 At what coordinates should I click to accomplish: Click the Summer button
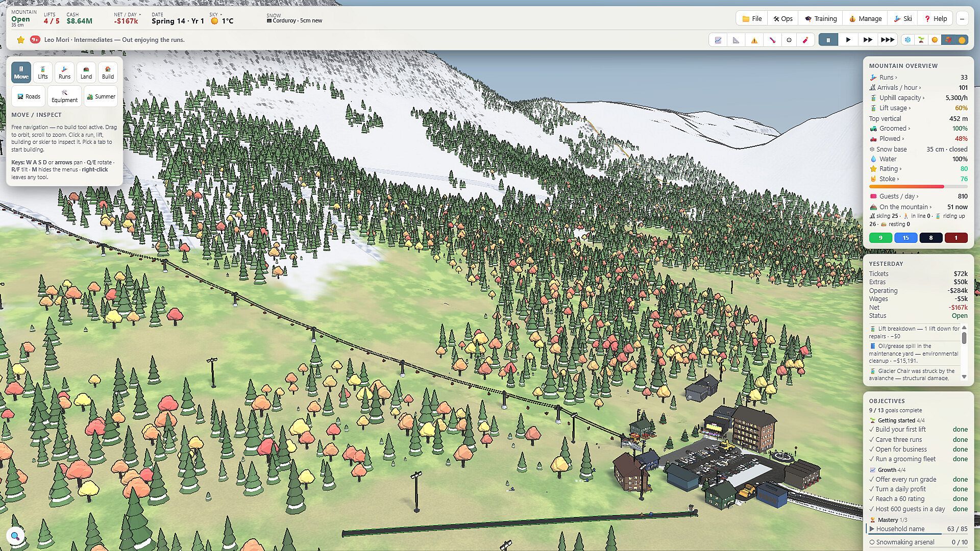pos(101,96)
